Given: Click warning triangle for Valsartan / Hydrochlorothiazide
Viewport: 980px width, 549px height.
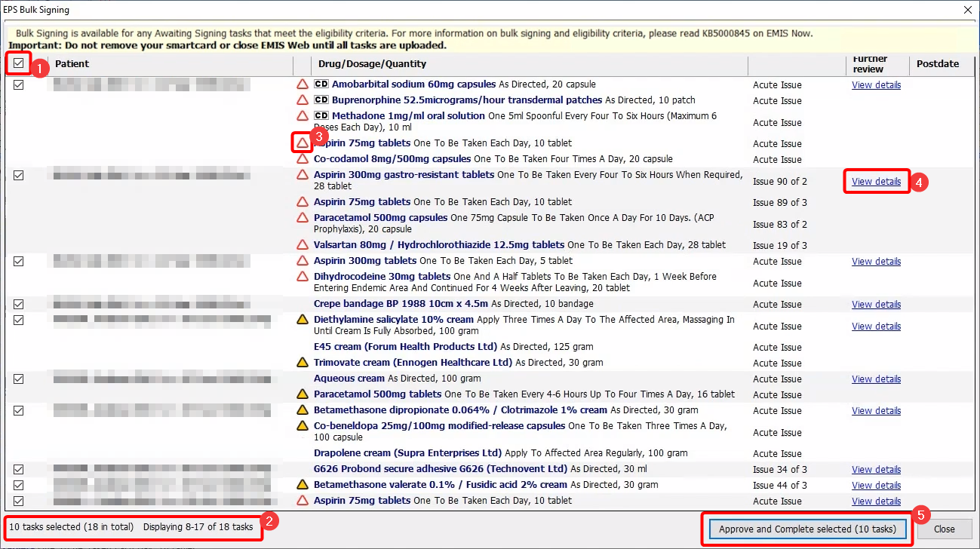Looking at the screenshot, I should tap(303, 245).
